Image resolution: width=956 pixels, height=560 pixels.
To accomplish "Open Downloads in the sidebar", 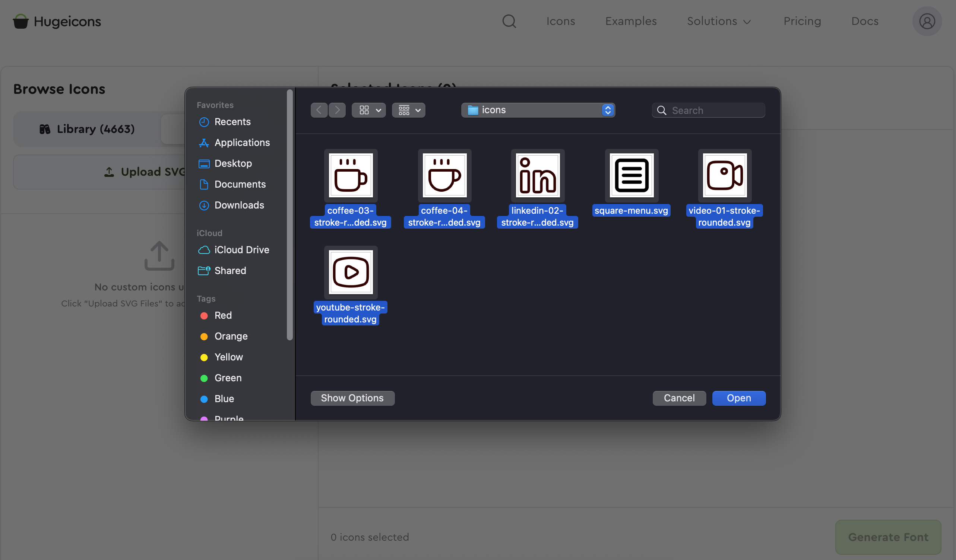I will tap(240, 205).
